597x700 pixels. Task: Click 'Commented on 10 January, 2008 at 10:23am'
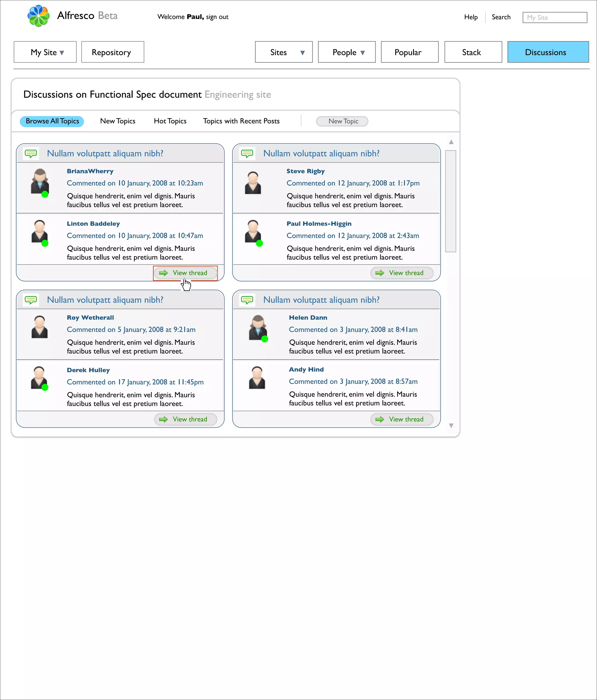click(x=135, y=183)
